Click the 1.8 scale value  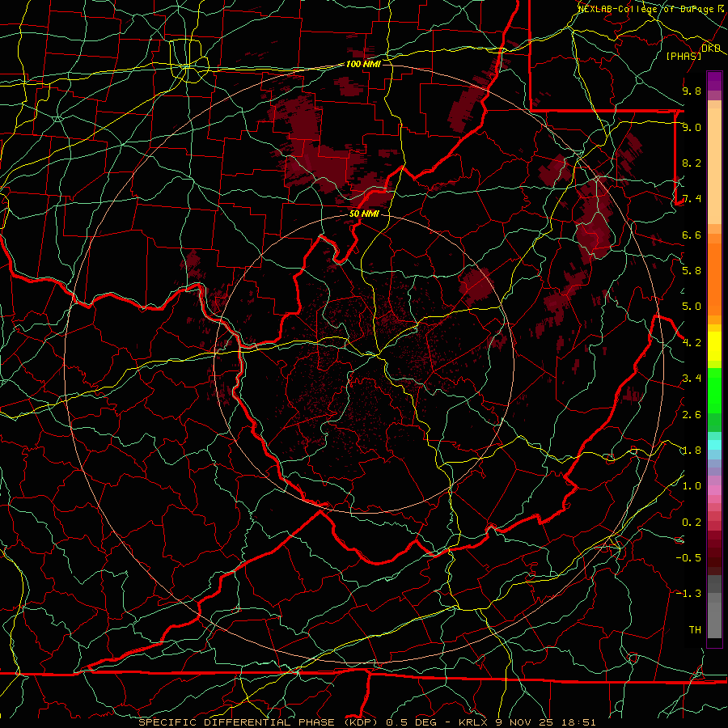point(692,451)
